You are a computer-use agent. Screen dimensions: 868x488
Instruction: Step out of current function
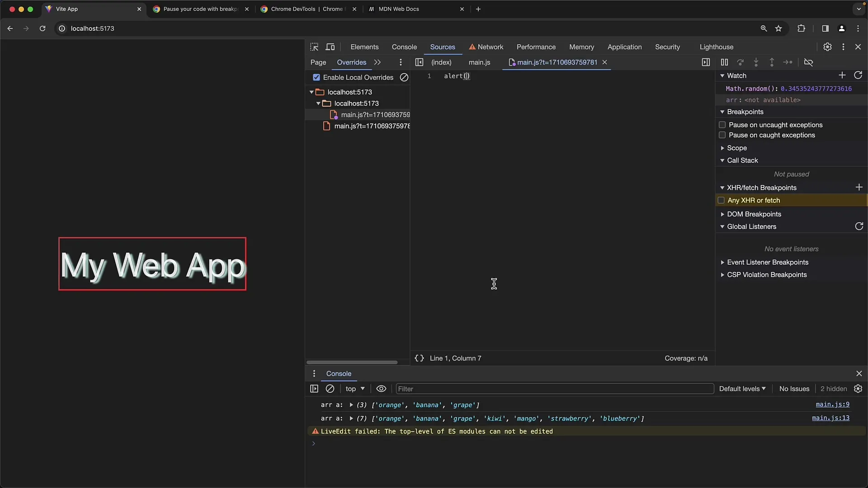772,62
